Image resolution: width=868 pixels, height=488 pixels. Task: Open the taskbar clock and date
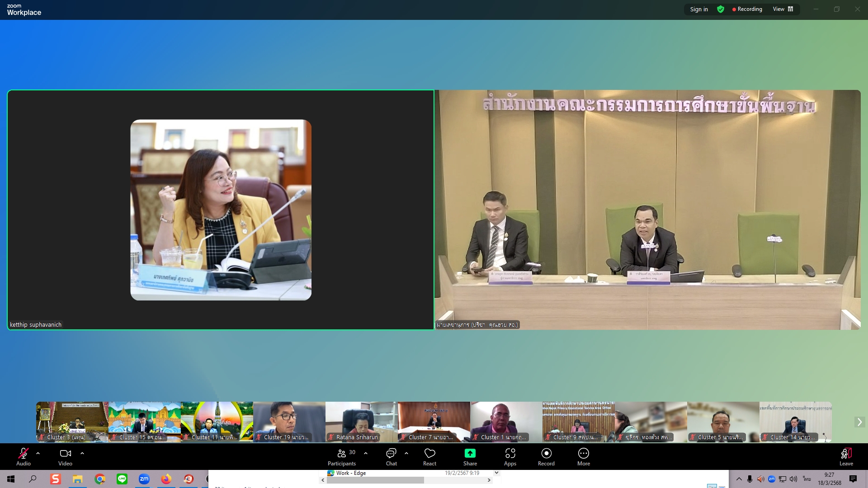click(x=830, y=479)
